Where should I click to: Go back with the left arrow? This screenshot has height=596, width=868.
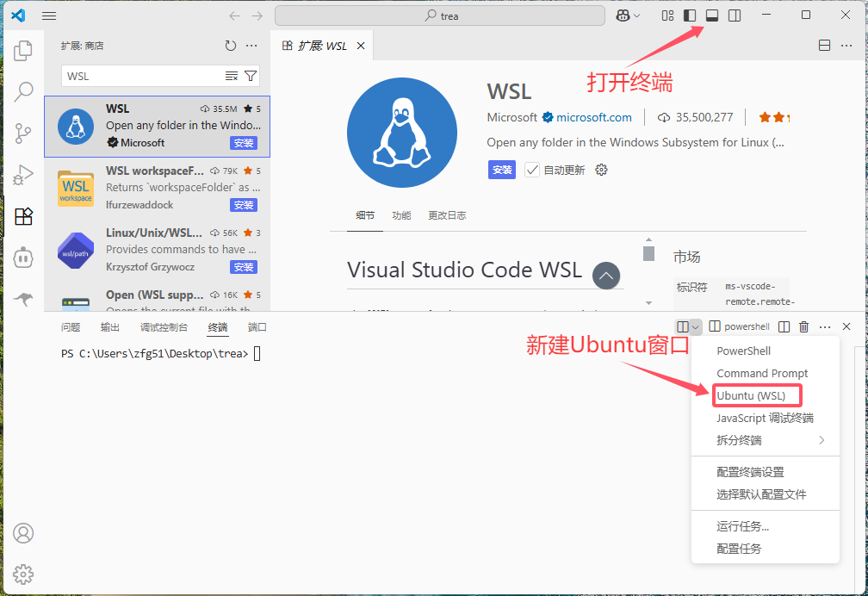(x=235, y=16)
